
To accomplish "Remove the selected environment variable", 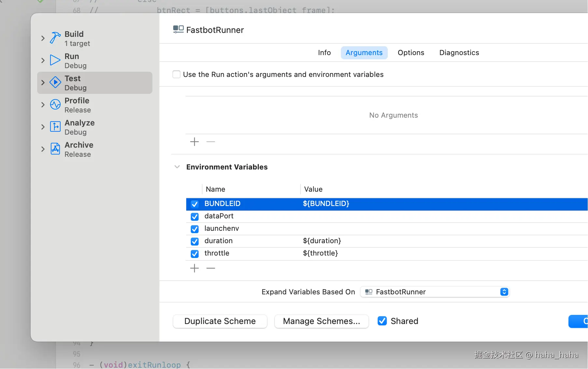I will pos(211,268).
